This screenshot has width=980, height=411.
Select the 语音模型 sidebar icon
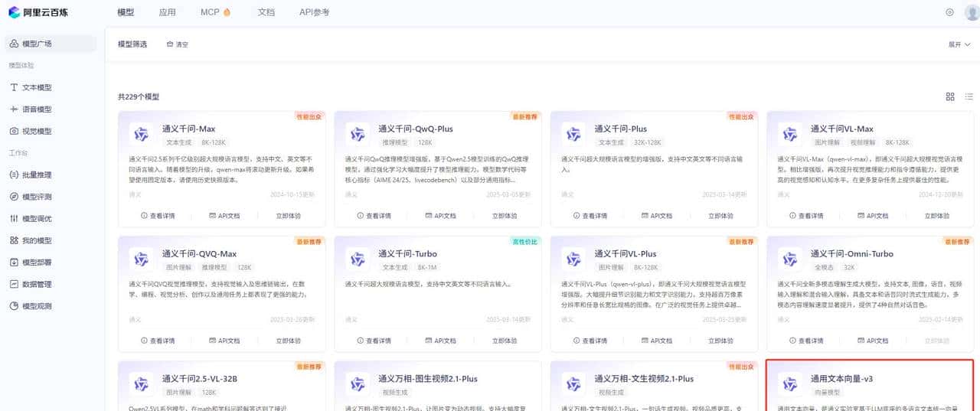15,109
